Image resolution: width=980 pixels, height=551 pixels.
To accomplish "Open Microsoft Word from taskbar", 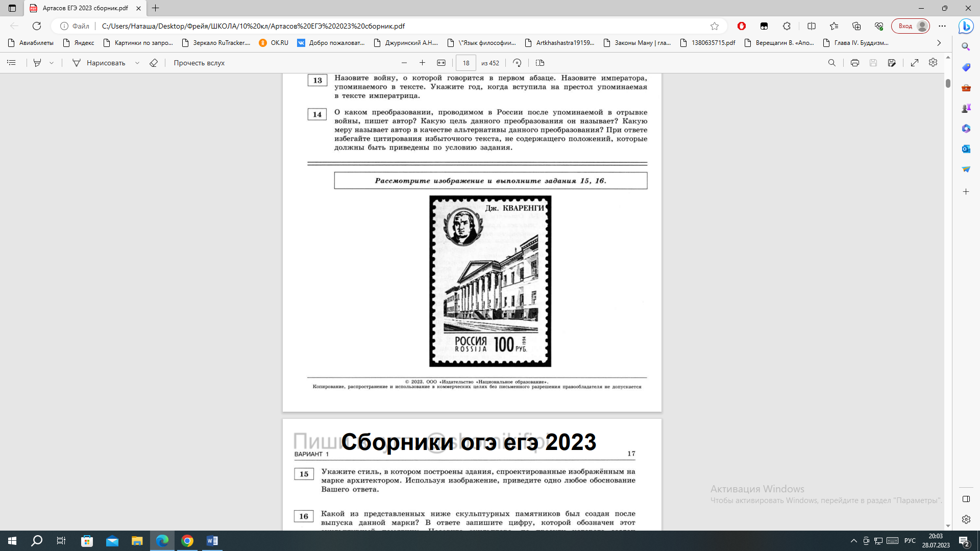I will pos(212,541).
